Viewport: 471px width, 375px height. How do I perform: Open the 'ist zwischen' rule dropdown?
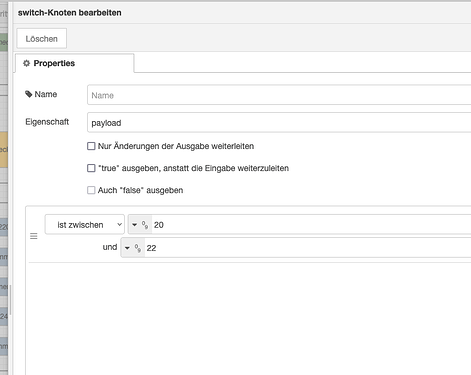coord(85,225)
